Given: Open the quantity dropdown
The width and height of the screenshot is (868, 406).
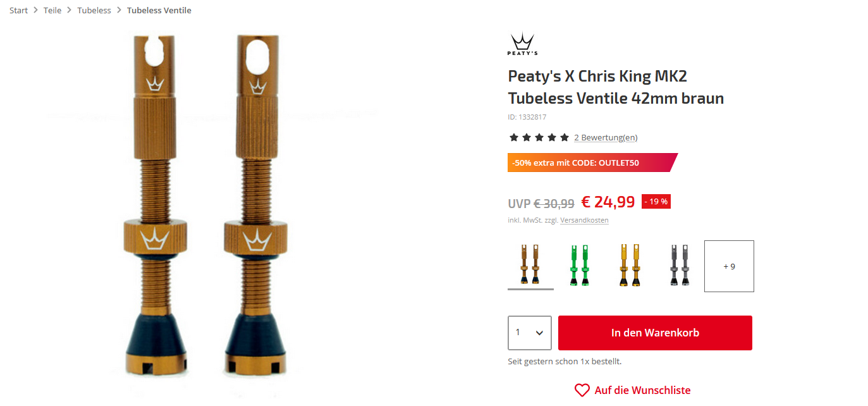Looking at the screenshot, I should 529,333.
